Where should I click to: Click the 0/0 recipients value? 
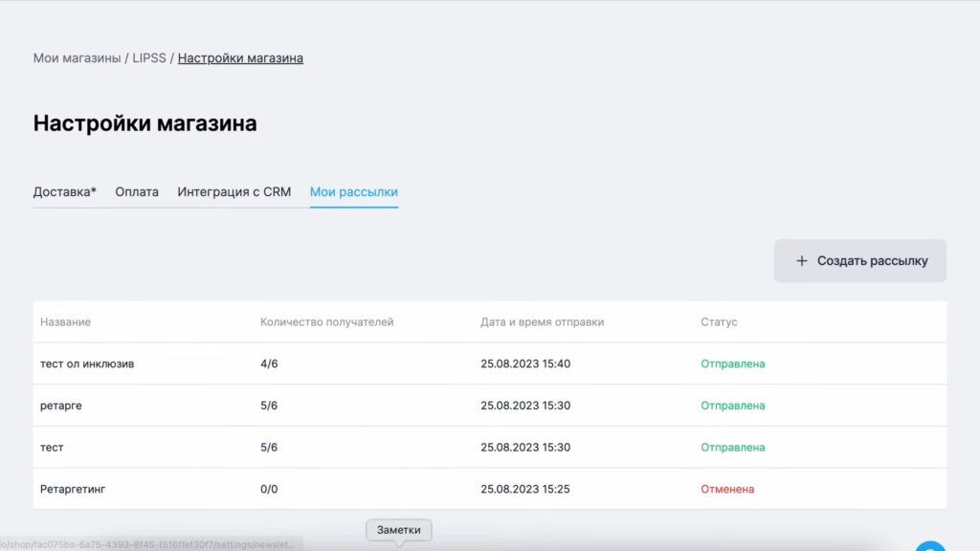point(269,489)
